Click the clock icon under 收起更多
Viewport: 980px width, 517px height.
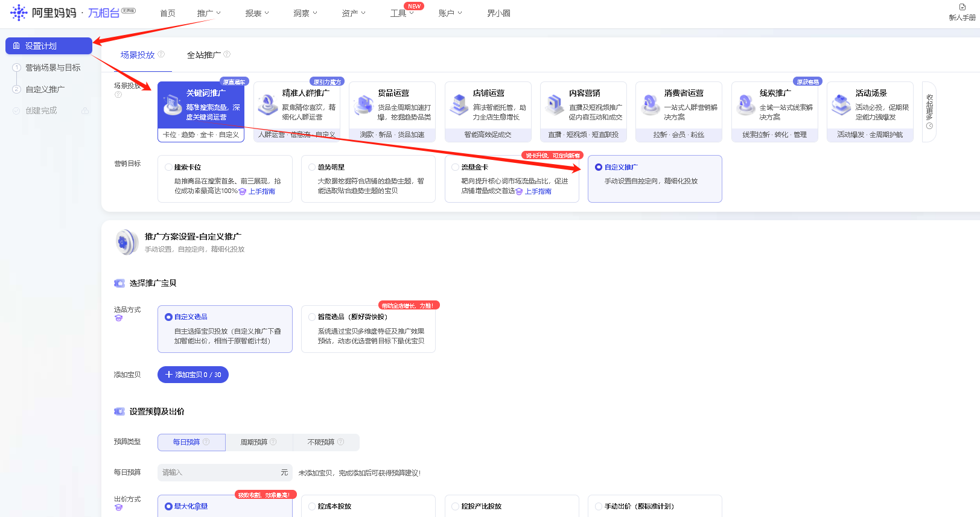point(929,126)
